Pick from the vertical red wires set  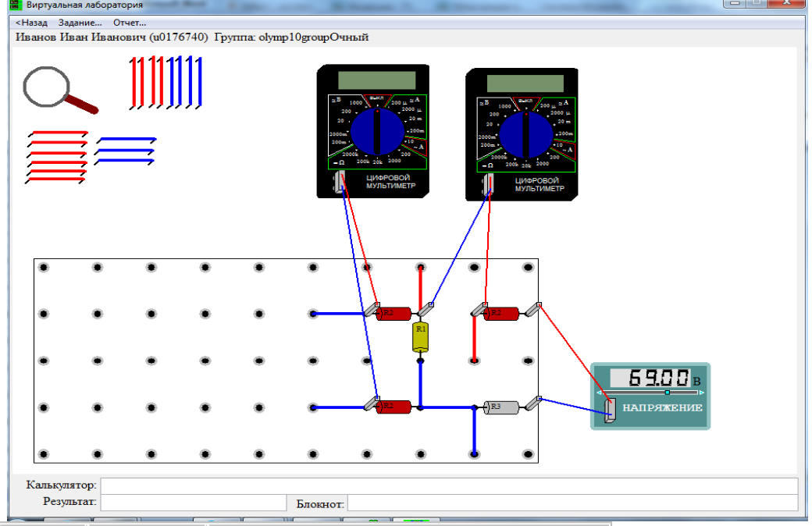(147, 83)
